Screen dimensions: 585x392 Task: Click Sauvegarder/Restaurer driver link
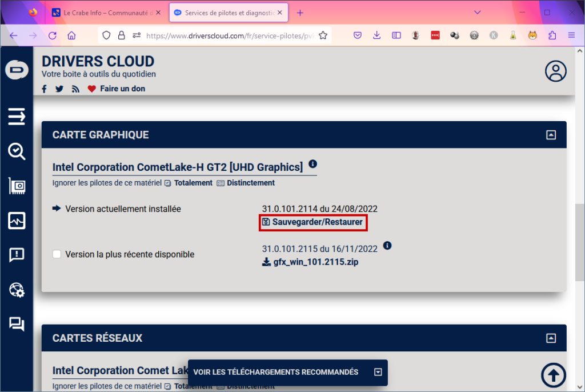click(x=312, y=222)
